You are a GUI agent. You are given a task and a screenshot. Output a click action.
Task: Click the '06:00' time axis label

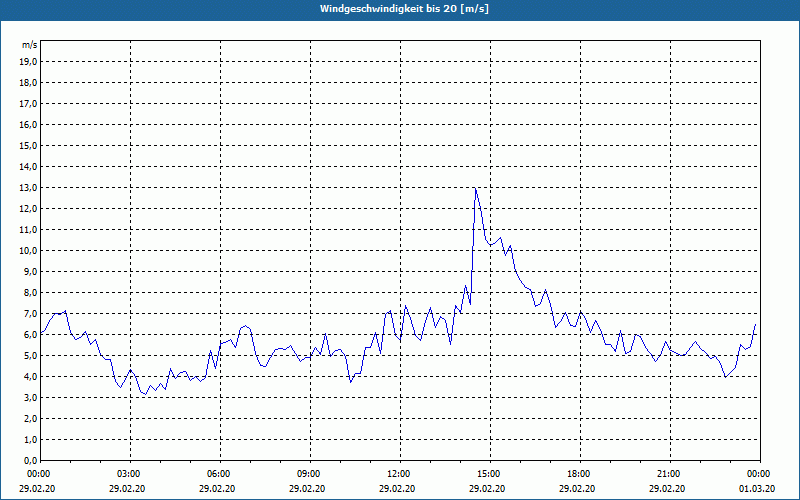[x=220, y=474]
